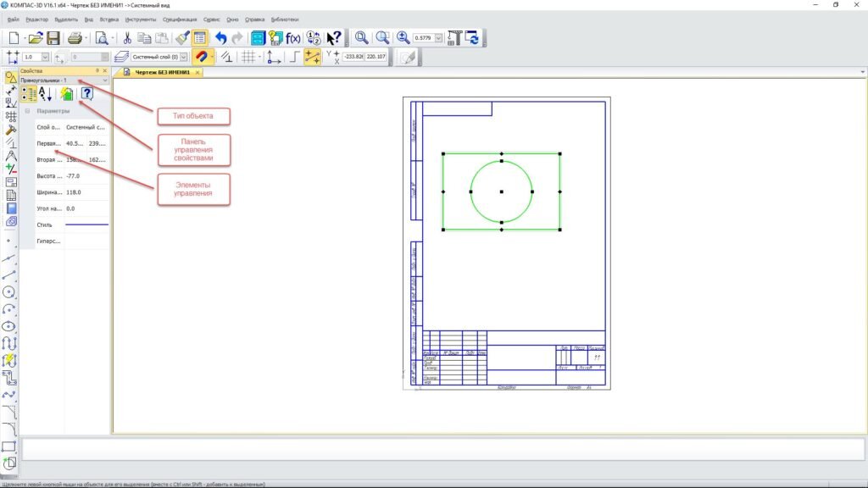The image size is (868, 488).
Task: Select the Ellipse drawing tool
Action: [x=8, y=326]
